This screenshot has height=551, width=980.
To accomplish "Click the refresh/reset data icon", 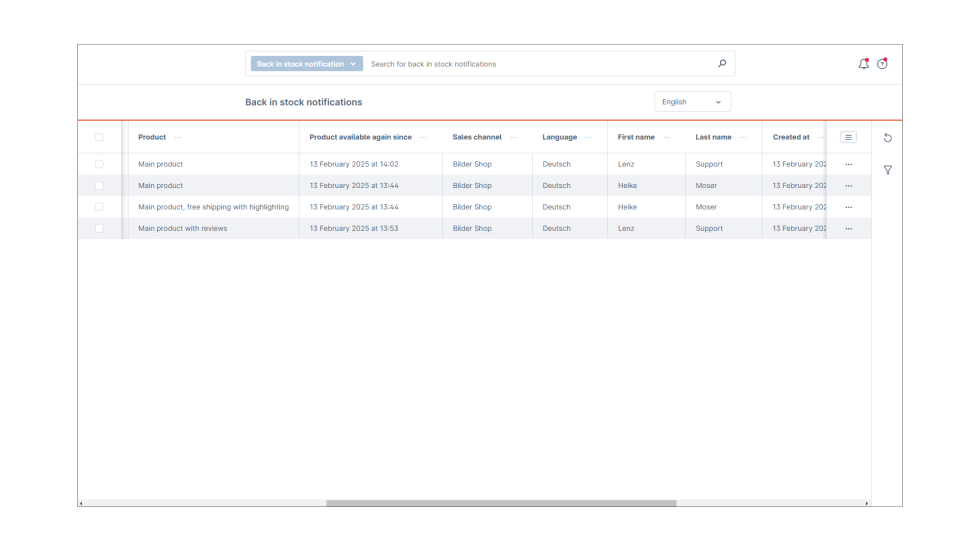I will coord(888,137).
